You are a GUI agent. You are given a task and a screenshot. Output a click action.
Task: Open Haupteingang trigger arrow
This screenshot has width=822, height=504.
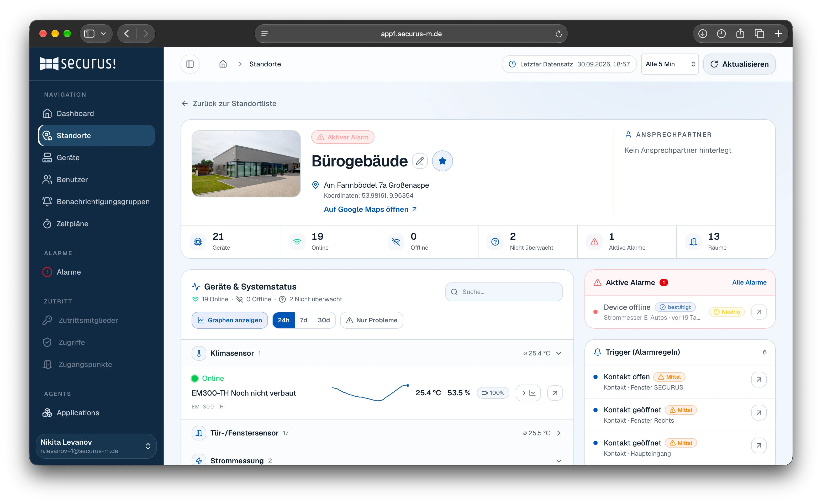(x=758, y=445)
